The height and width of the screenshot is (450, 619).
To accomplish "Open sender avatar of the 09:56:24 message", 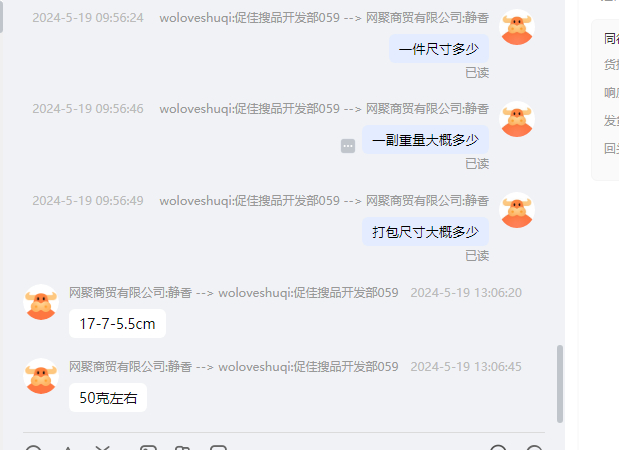I will click(517, 27).
